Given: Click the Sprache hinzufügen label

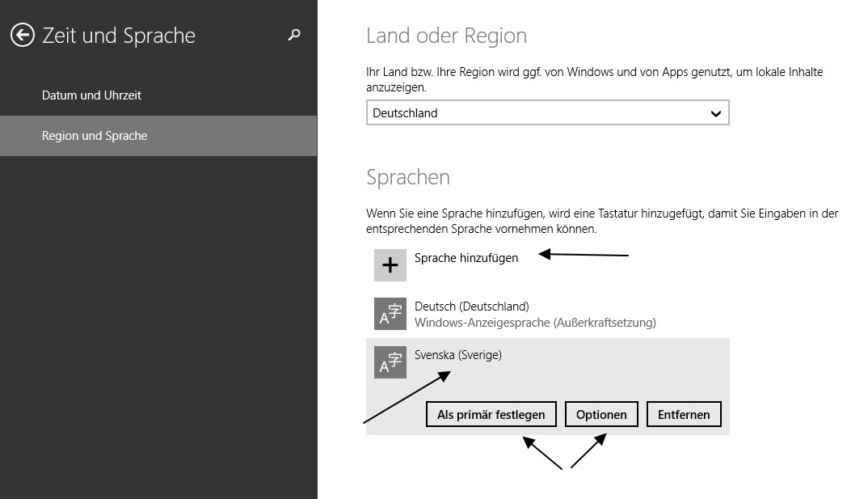Looking at the screenshot, I should pos(466,258).
